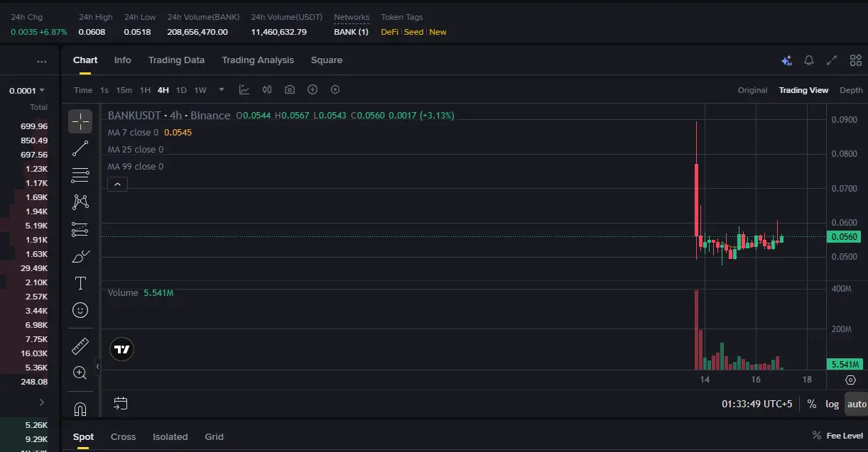Toggle percent scale on chart

pyautogui.click(x=811, y=404)
